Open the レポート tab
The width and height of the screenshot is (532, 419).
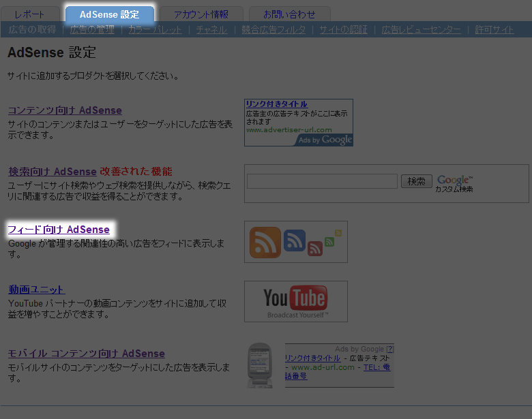pyautogui.click(x=29, y=14)
